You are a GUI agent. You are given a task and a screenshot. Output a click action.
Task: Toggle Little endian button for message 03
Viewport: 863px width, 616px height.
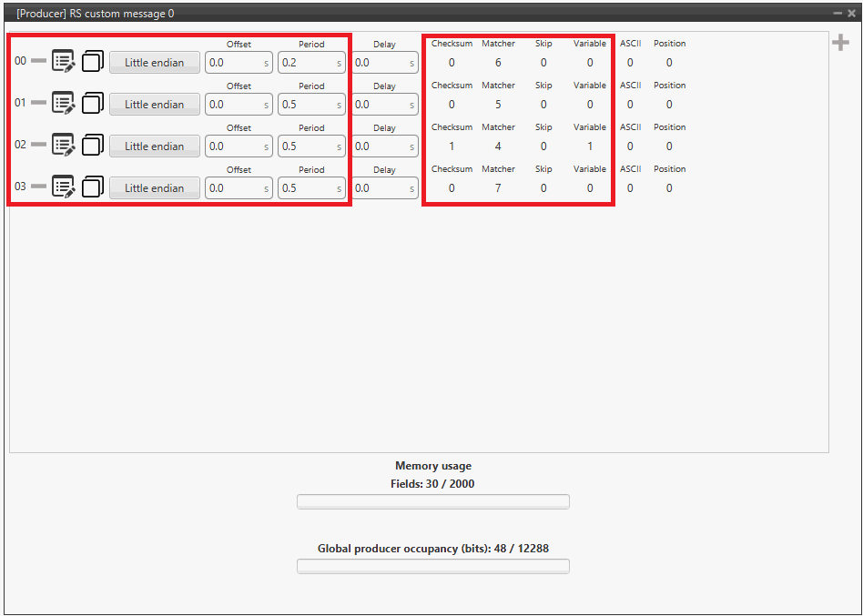click(x=155, y=188)
